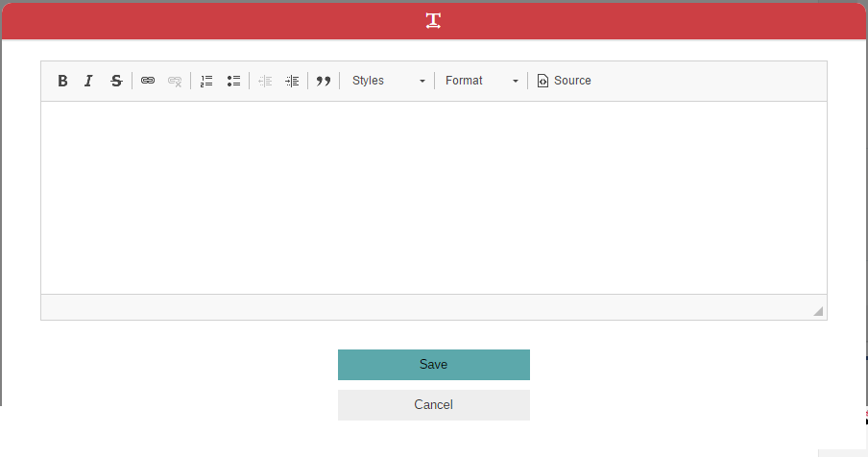Open the Format dropdown

coord(482,81)
